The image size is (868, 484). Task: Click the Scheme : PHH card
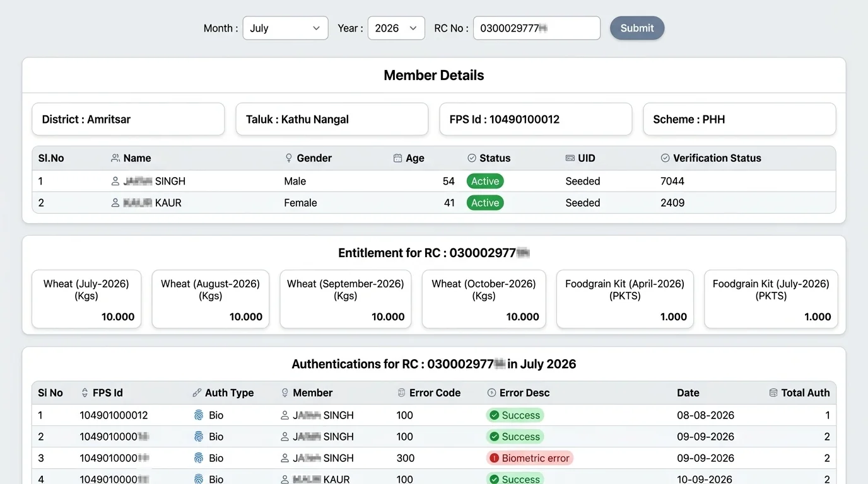point(739,119)
